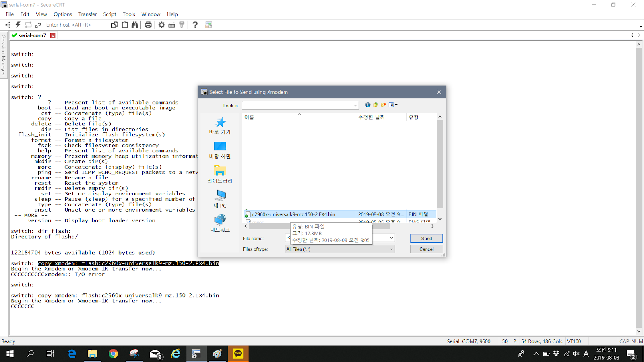The image size is (644, 362).
Task: Open the Transfer menu
Action: point(87,14)
